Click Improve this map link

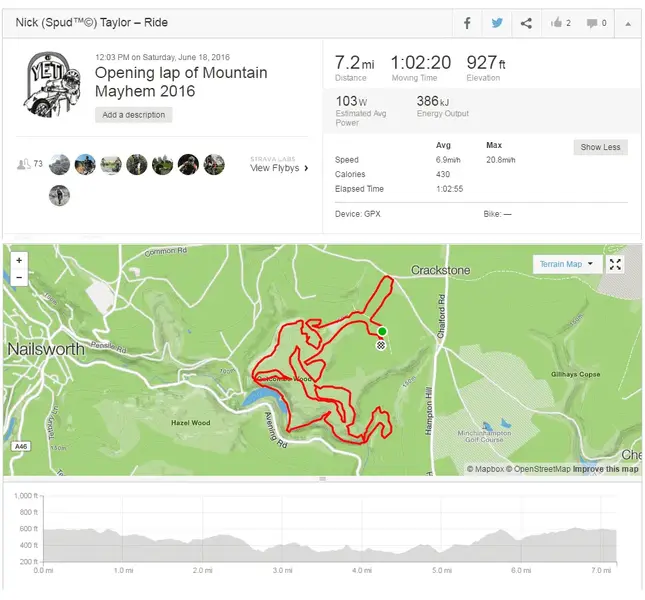point(605,469)
